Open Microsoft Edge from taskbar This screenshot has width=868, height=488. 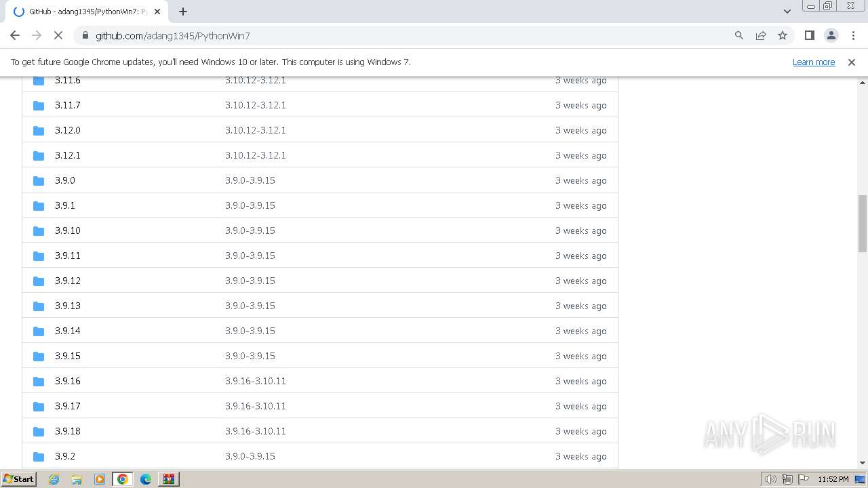[146, 479]
